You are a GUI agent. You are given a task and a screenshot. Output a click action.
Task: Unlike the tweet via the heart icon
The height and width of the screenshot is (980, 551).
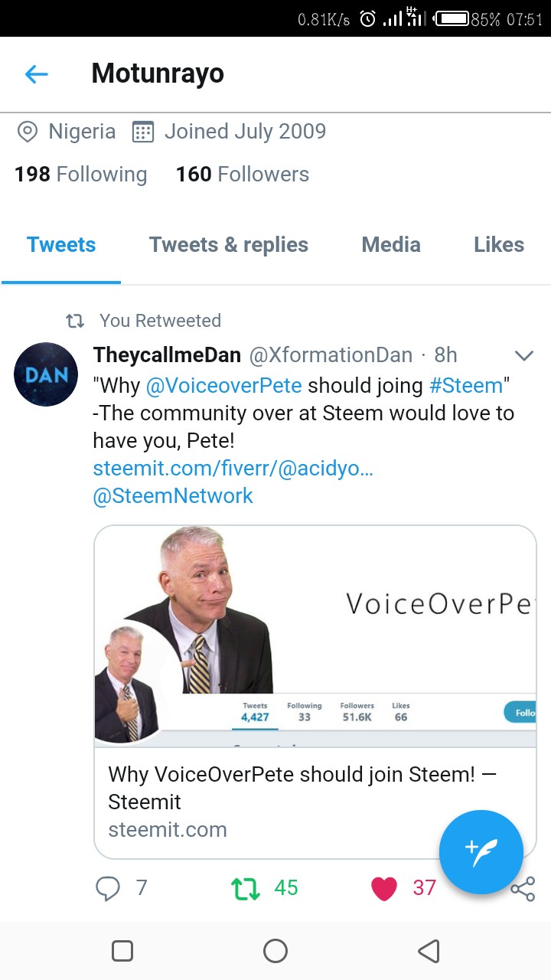pyautogui.click(x=384, y=888)
